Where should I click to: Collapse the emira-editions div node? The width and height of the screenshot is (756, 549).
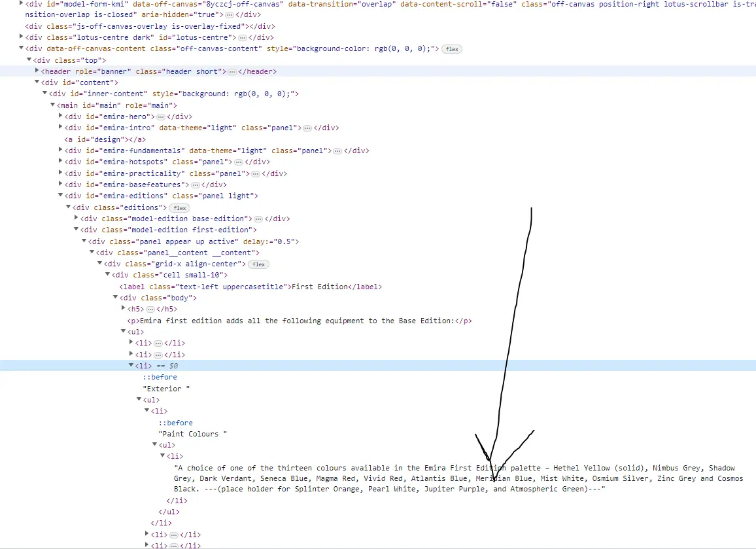tap(61, 196)
